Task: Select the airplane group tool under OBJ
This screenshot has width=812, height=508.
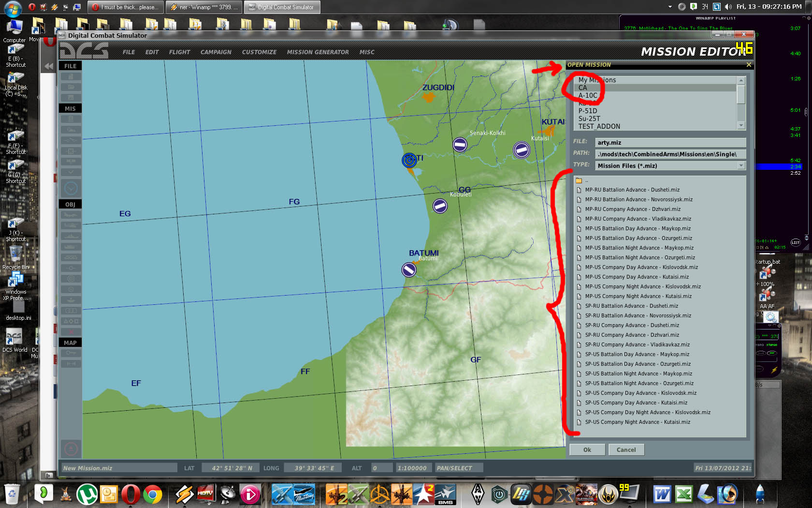Action: click(x=71, y=215)
